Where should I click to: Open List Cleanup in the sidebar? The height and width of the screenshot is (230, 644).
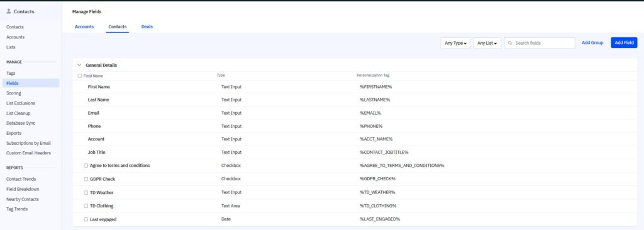pos(18,113)
